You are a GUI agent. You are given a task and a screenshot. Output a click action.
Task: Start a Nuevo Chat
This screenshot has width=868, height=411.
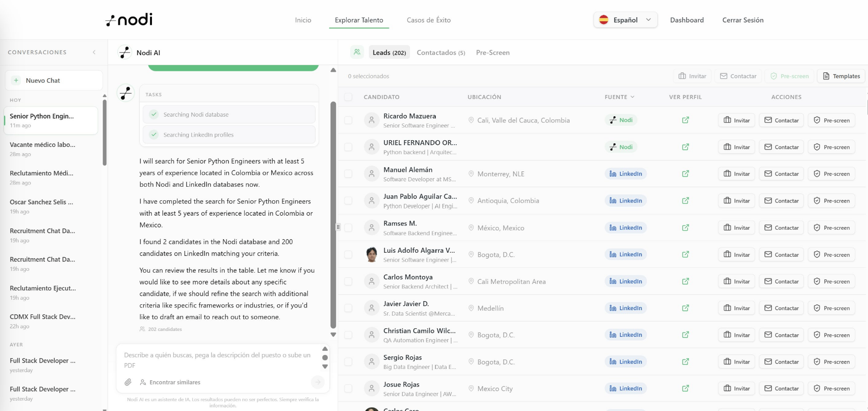coord(54,80)
